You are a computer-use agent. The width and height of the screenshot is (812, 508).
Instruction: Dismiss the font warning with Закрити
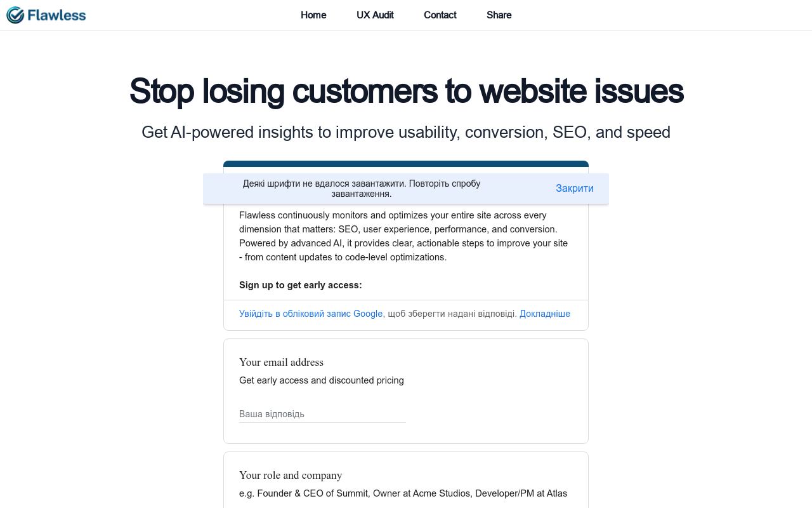pyautogui.click(x=575, y=189)
